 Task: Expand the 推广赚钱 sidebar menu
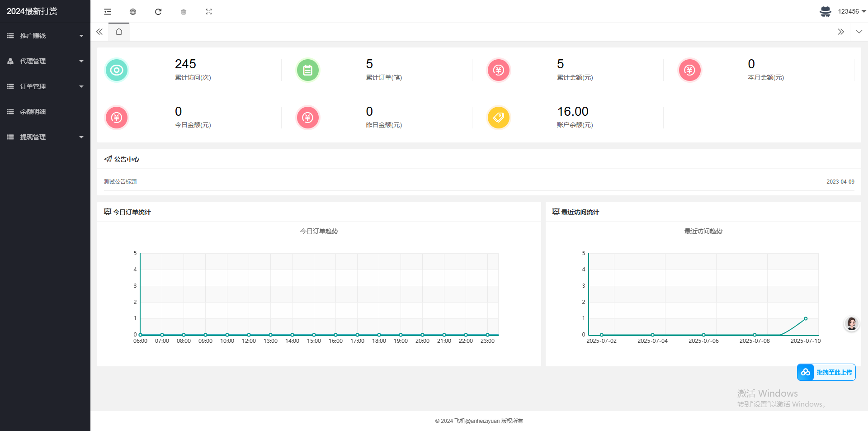pyautogui.click(x=45, y=36)
